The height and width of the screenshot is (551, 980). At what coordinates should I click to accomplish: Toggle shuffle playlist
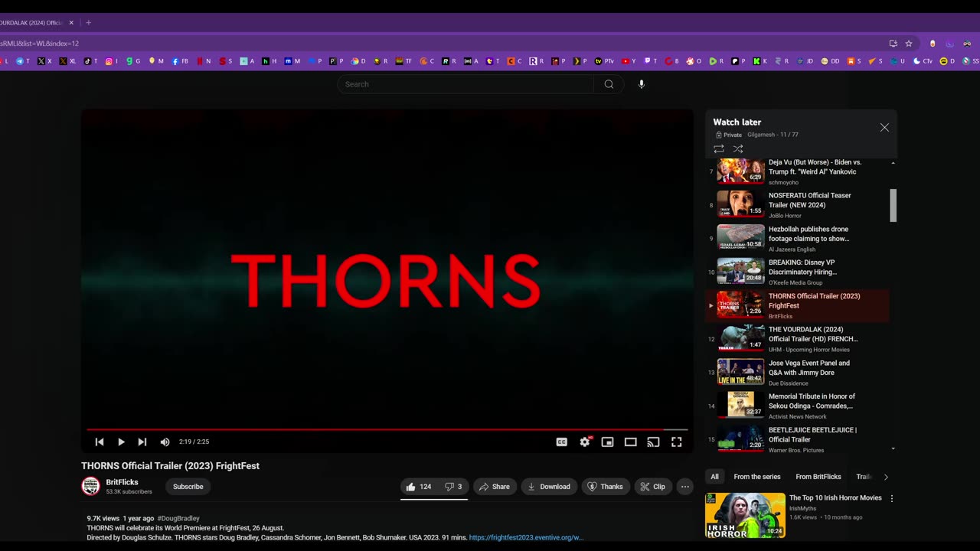coord(738,148)
